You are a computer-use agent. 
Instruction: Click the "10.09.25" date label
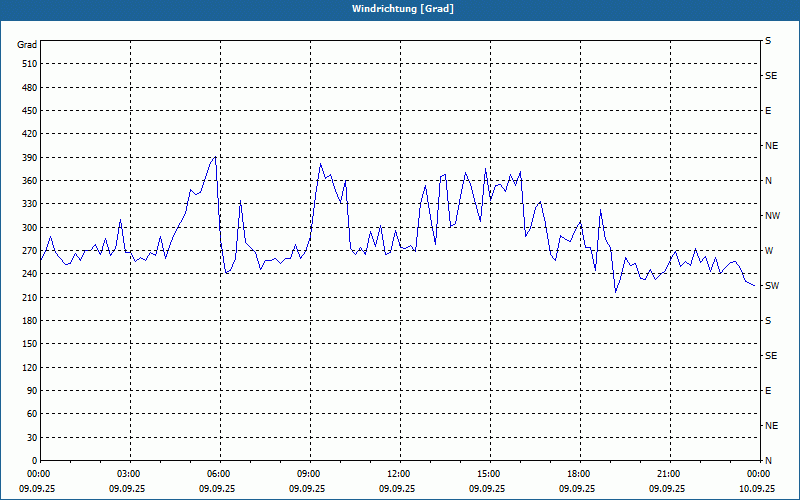757,488
